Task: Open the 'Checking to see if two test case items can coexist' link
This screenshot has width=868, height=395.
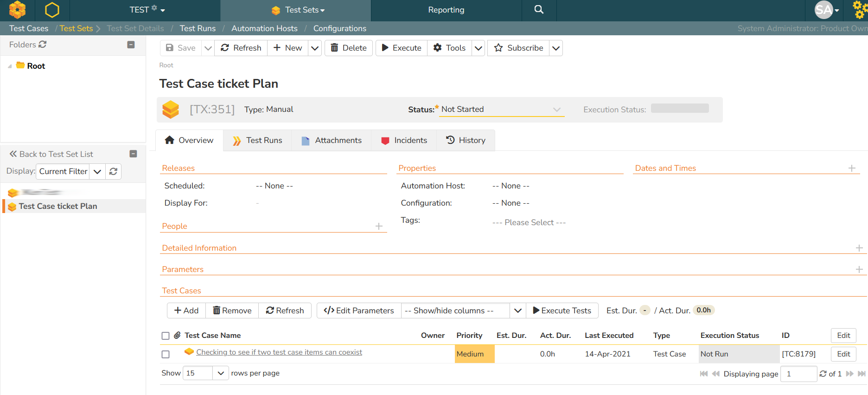Action: (x=279, y=352)
